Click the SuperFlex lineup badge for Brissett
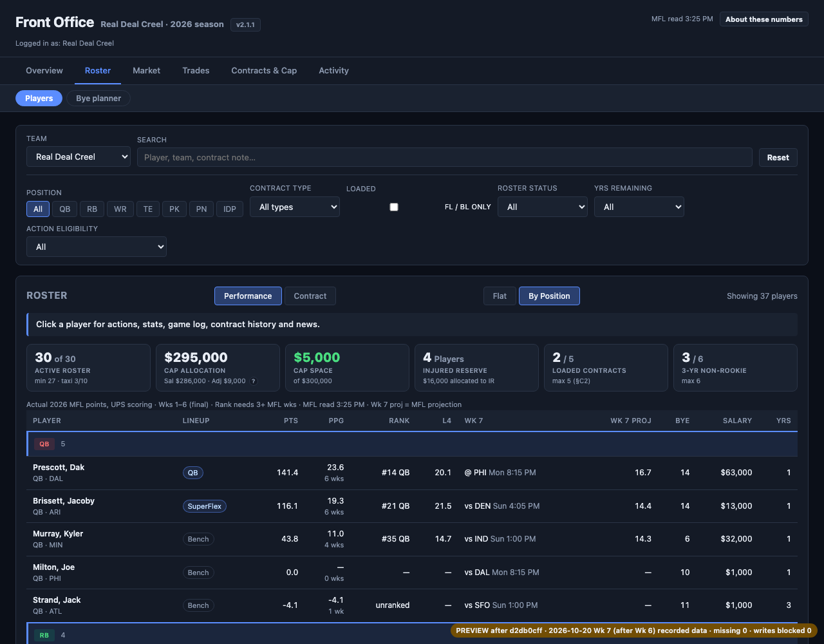Screen dimensions: 824x644 tap(205, 506)
